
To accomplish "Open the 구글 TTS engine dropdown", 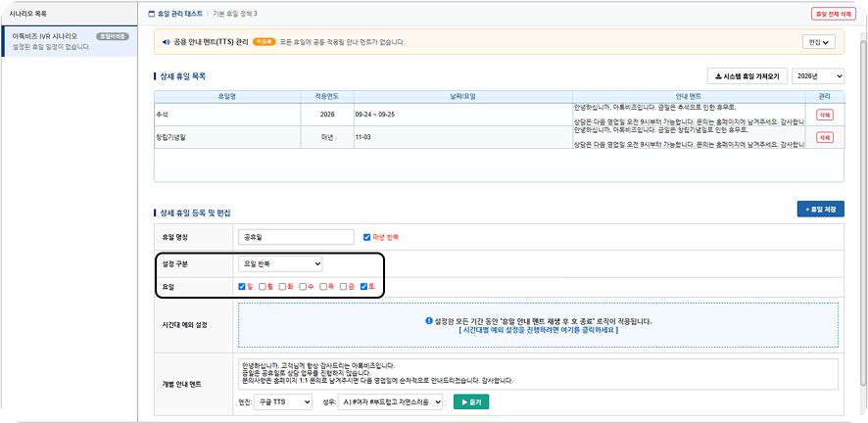I will point(283,402).
